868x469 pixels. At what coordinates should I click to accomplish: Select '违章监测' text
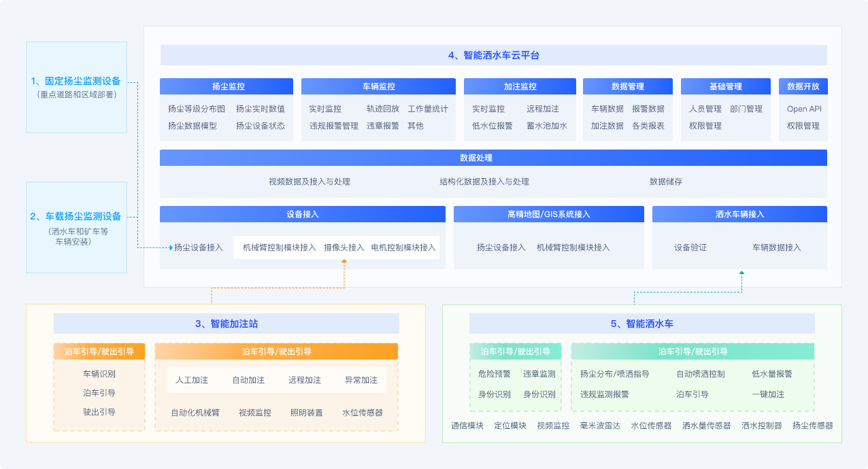[x=539, y=374]
